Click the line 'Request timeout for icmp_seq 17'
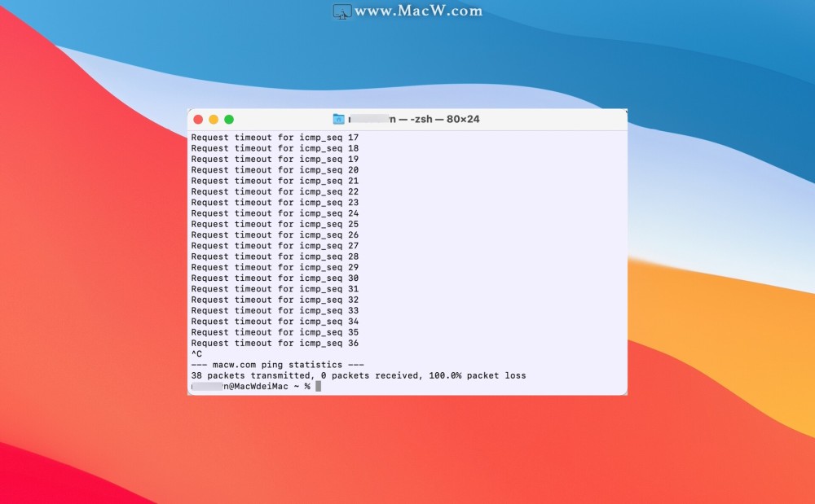 tap(275, 138)
